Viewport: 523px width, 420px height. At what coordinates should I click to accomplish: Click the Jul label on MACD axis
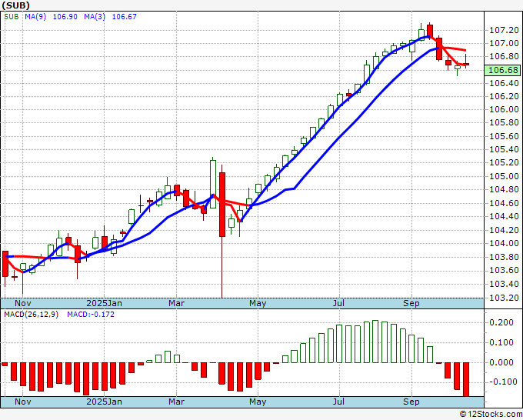click(338, 402)
